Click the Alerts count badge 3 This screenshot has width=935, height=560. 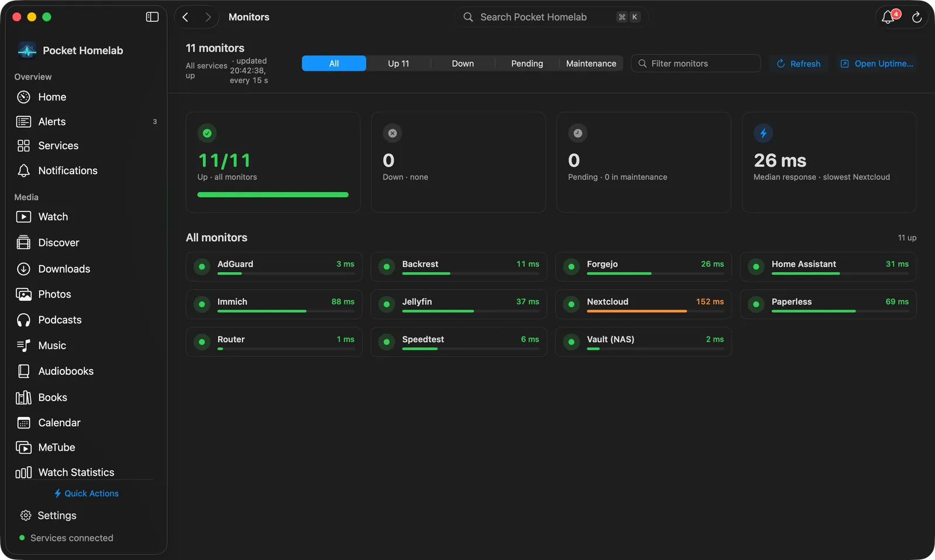pyautogui.click(x=155, y=121)
